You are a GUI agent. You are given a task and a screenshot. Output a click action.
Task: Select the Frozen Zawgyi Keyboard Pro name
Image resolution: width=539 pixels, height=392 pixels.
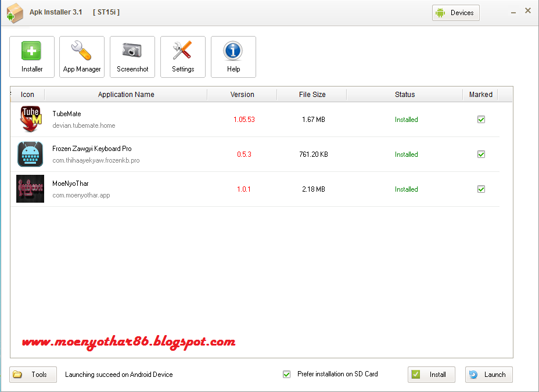(x=92, y=149)
